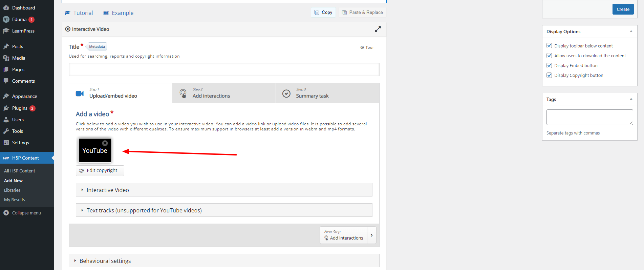The image size is (644, 270).
Task: Click the Collapse menu text label
Action: click(26, 213)
